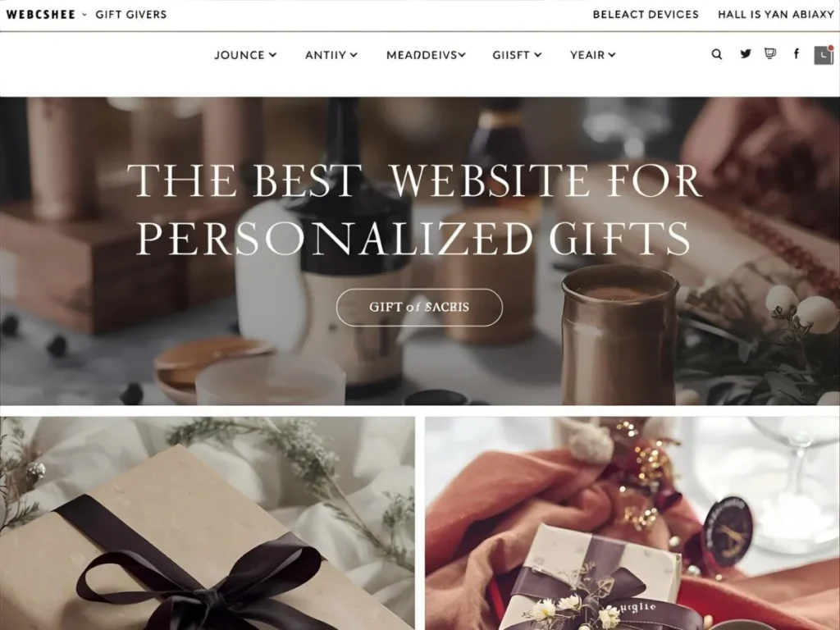Expand the MEADDEIVS navigation menu

426,55
